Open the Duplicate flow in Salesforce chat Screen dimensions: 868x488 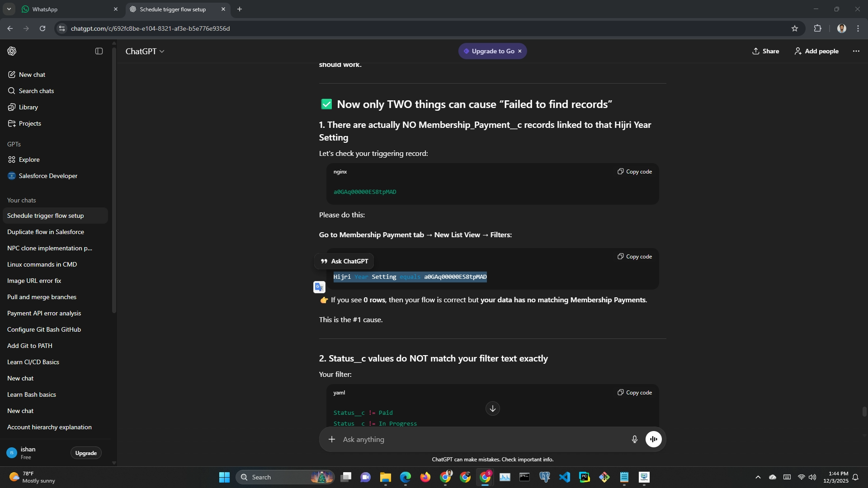tap(46, 232)
